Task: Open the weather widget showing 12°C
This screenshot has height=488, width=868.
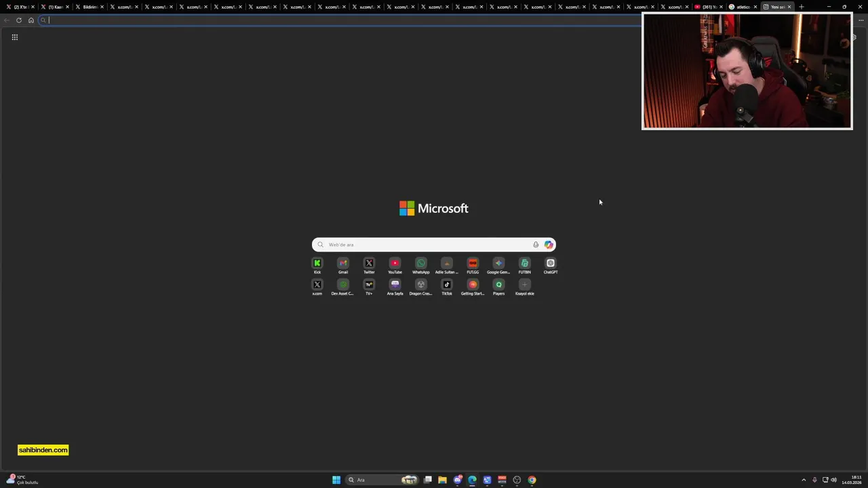Action: tap(22, 480)
